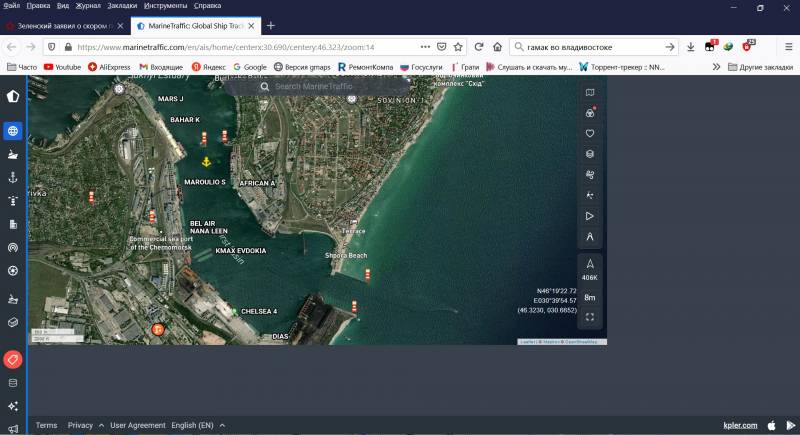
Task: Click the map layers icon on map toolbar
Action: coord(590,154)
